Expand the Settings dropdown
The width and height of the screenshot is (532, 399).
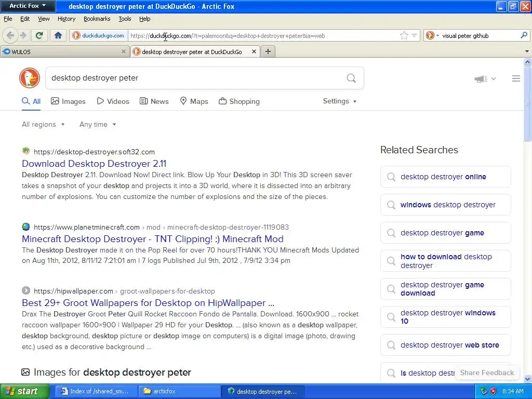(340, 101)
